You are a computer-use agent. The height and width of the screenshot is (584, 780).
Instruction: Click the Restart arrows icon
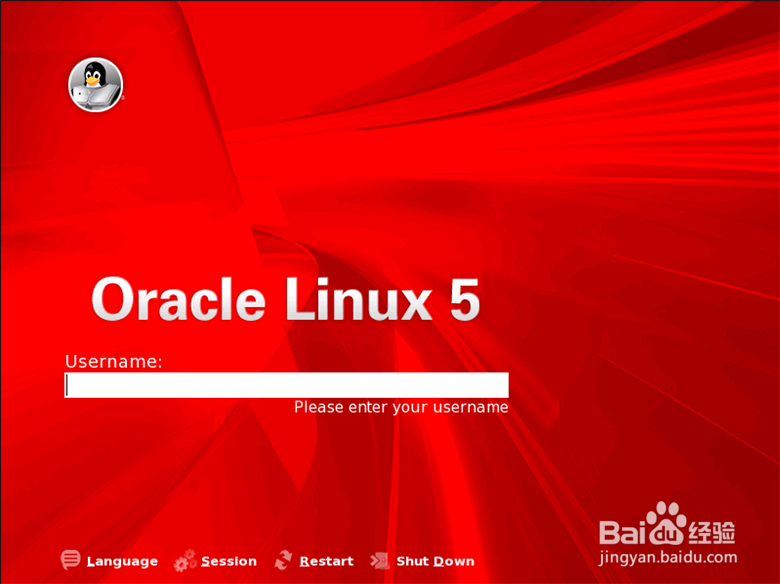point(283,560)
